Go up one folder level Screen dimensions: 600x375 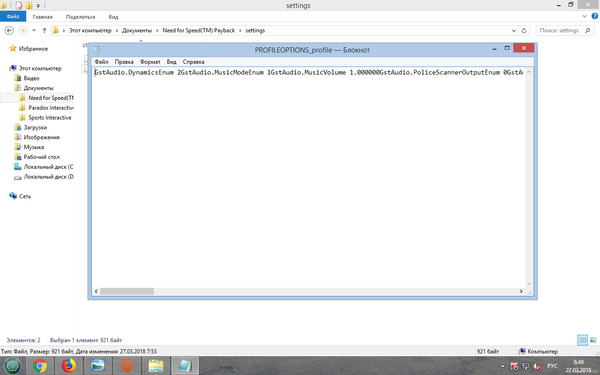pyautogui.click(x=44, y=31)
